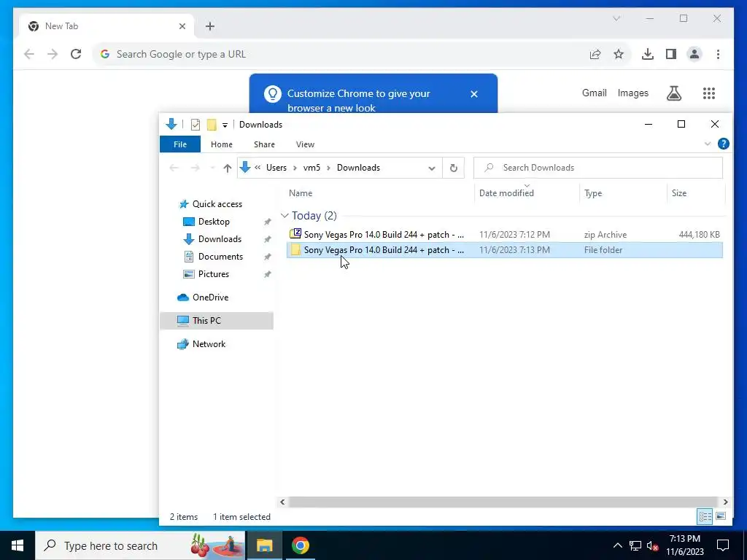Open Windows Start menu

tap(18, 545)
